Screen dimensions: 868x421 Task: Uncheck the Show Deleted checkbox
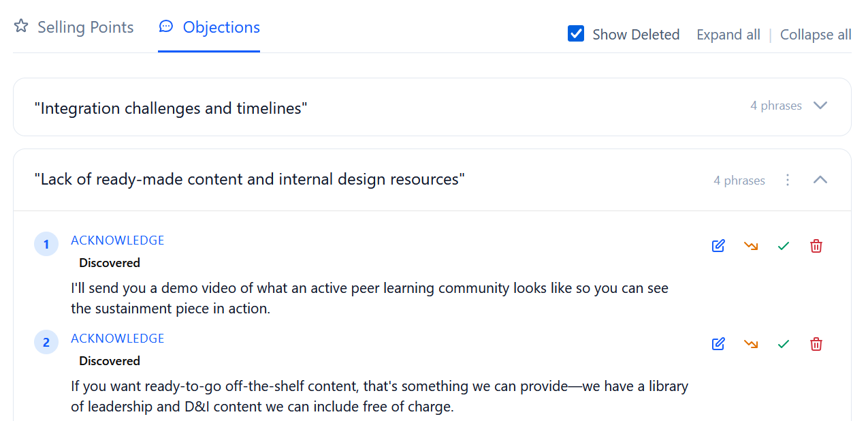point(576,34)
